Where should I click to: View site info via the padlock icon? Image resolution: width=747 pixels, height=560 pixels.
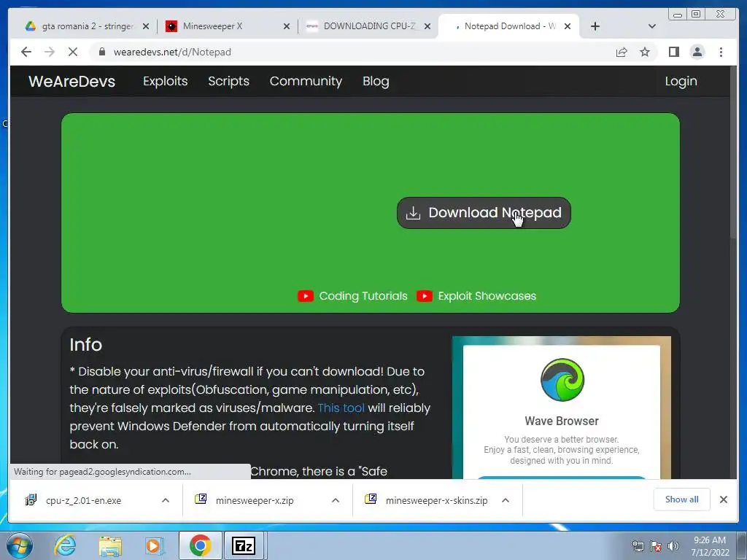click(x=101, y=52)
